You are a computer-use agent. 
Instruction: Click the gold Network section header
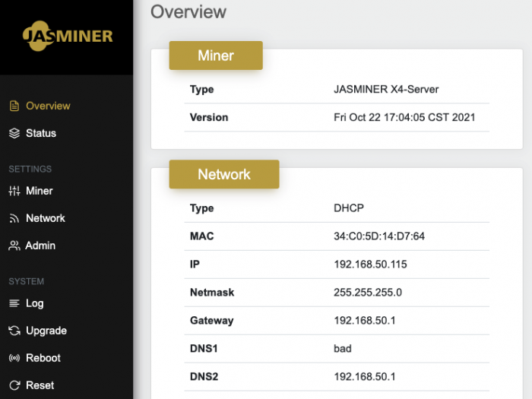click(224, 174)
